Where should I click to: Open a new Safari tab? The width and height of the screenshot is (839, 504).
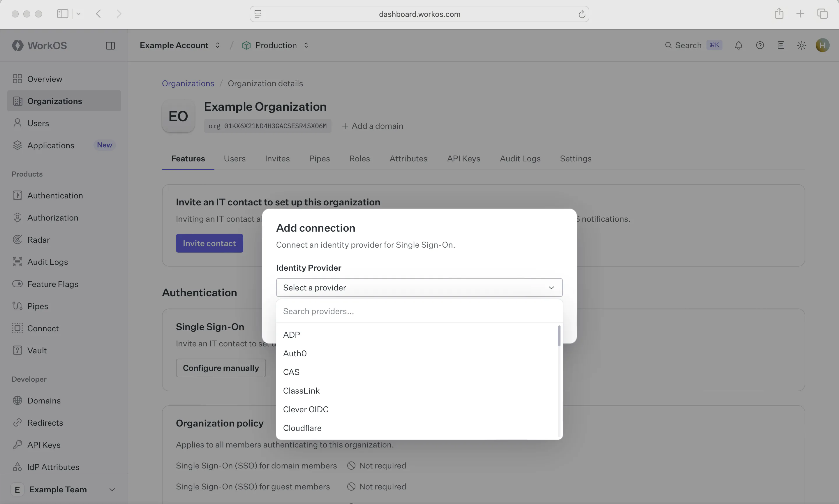(x=800, y=14)
